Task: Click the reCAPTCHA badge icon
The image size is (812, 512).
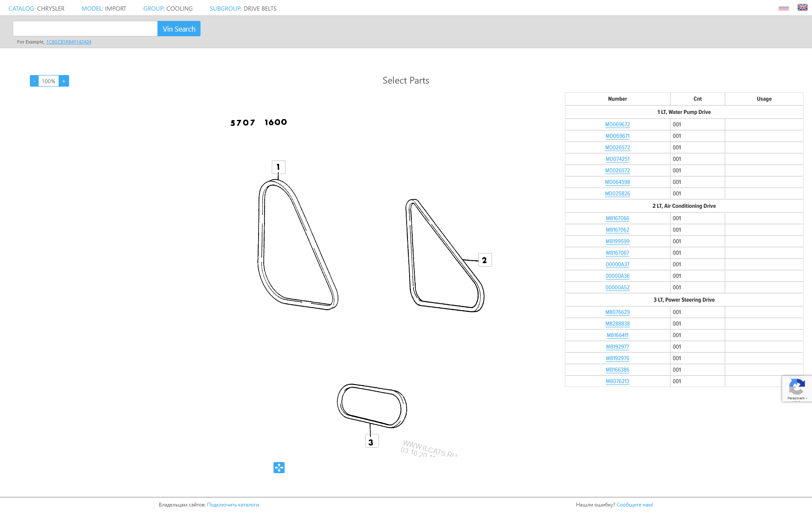Action: (x=796, y=388)
